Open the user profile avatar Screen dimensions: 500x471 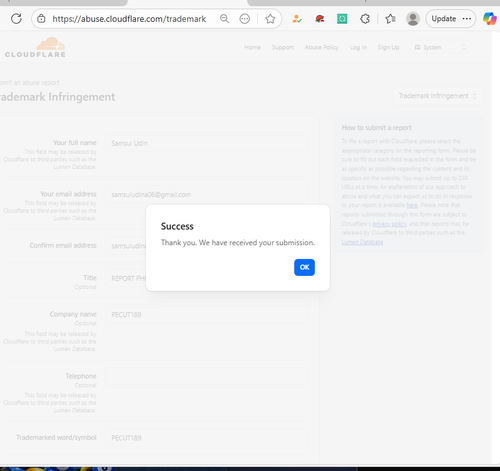[413, 19]
